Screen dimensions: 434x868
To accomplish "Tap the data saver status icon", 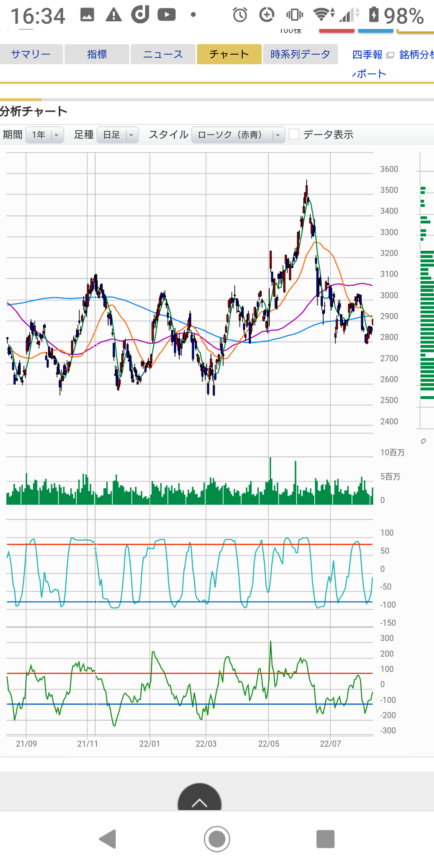I will click(266, 15).
